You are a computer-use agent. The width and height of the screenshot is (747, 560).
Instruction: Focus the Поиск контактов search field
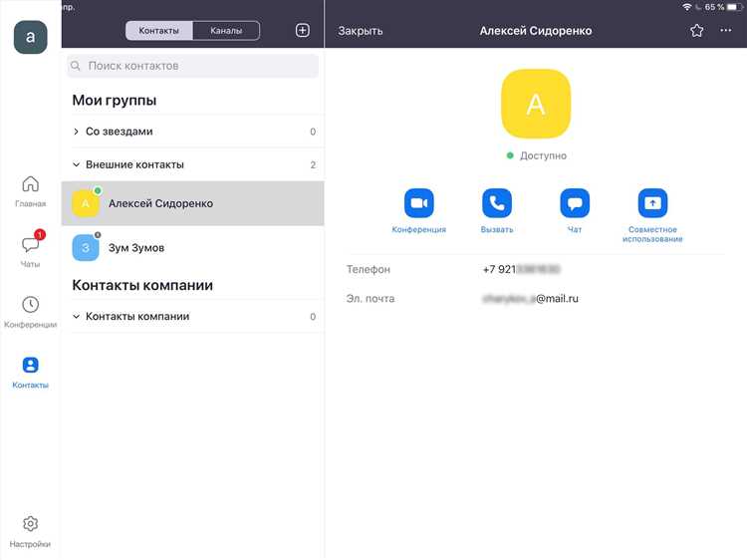pos(193,66)
